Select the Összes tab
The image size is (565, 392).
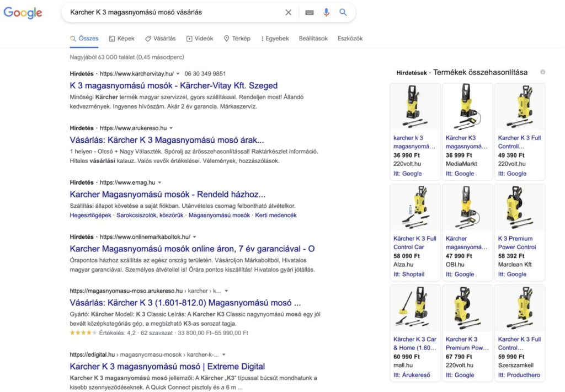(84, 39)
